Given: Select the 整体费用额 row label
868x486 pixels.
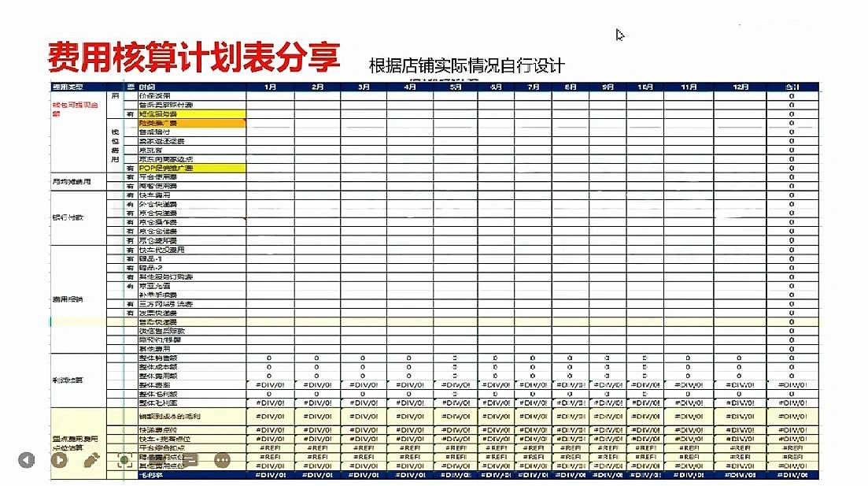Looking at the screenshot, I should tap(157, 376).
